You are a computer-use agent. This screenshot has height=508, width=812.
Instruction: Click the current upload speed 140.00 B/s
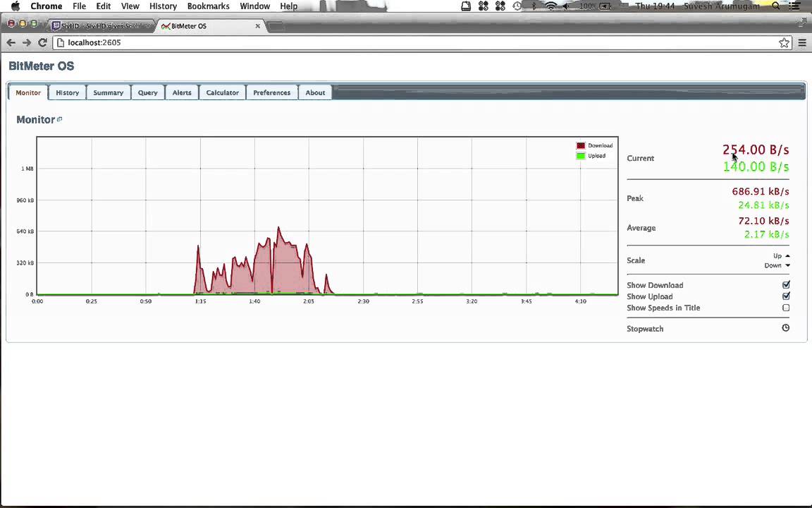[756, 167]
